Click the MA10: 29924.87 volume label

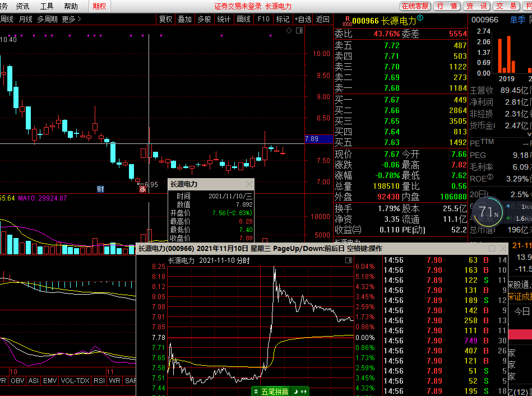tap(43, 198)
